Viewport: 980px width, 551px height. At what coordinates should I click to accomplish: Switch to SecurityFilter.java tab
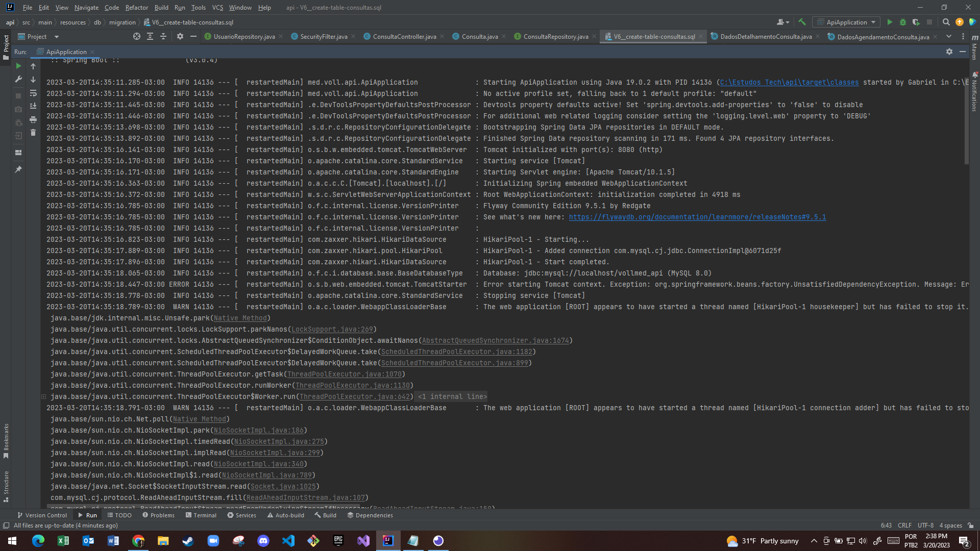pyautogui.click(x=324, y=37)
